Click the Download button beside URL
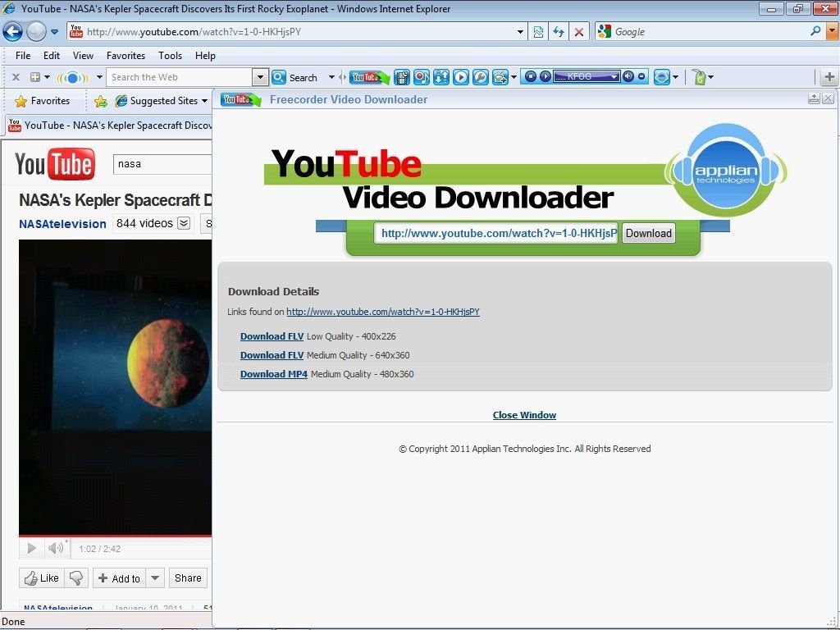This screenshot has height=630, width=840. pyautogui.click(x=649, y=233)
